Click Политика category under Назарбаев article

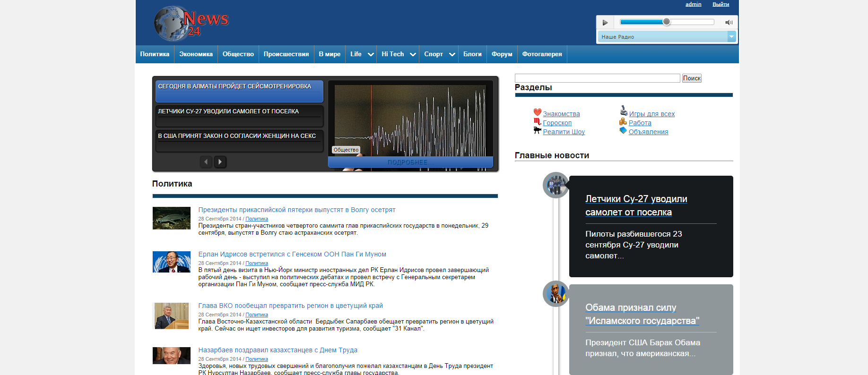[x=257, y=359]
